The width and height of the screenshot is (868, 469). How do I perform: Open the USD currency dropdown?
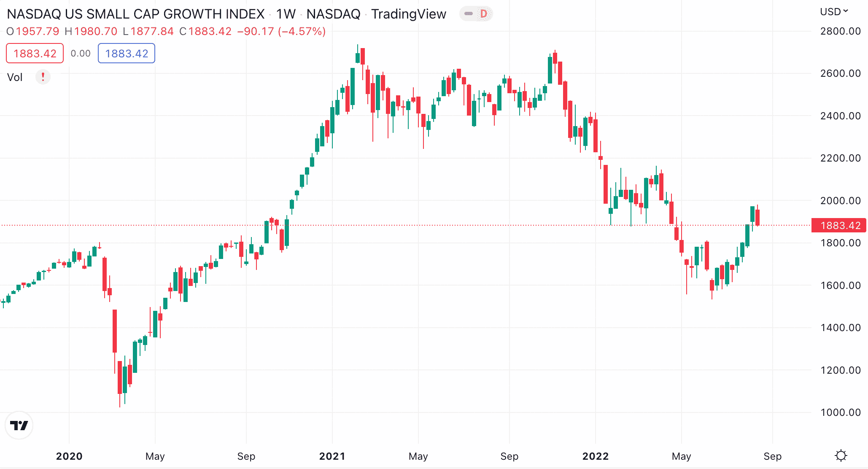(x=833, y=12)
